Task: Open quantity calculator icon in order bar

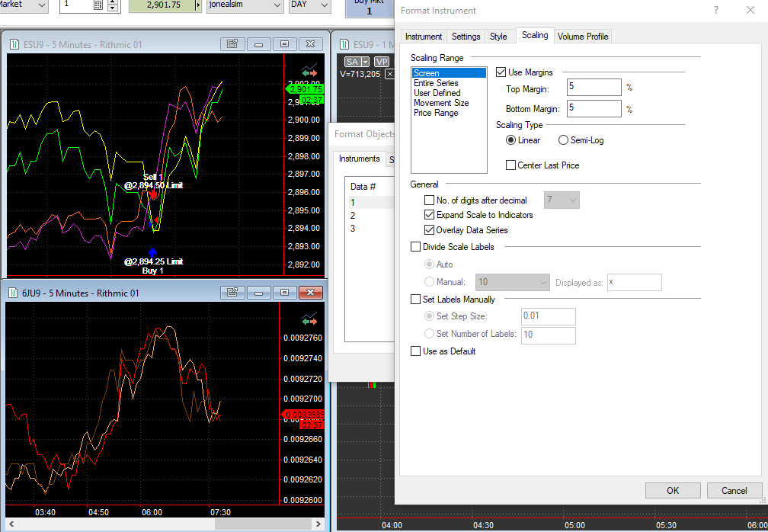Action: pos(98,5)
